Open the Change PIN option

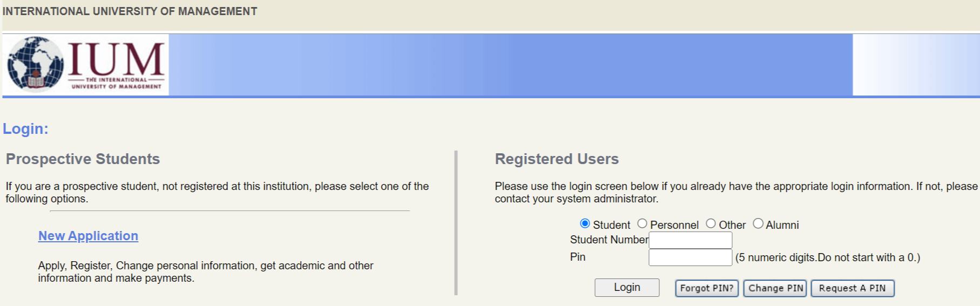point(775,288)
